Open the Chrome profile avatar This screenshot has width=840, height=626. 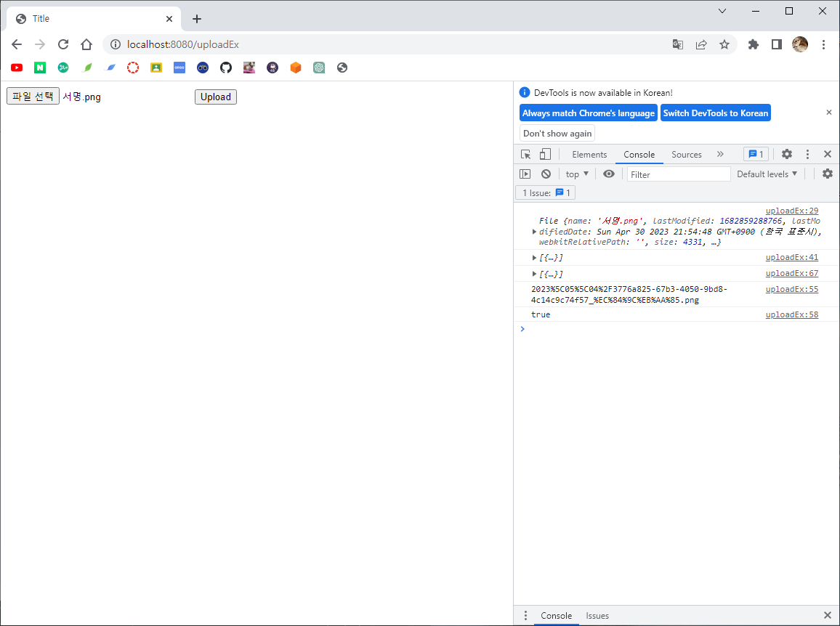click(800, 44)
